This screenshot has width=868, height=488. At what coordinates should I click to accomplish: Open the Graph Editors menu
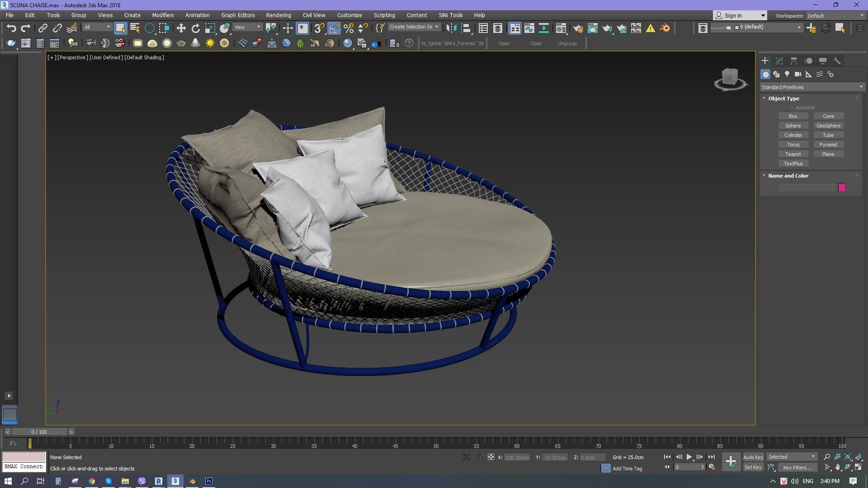238,15
